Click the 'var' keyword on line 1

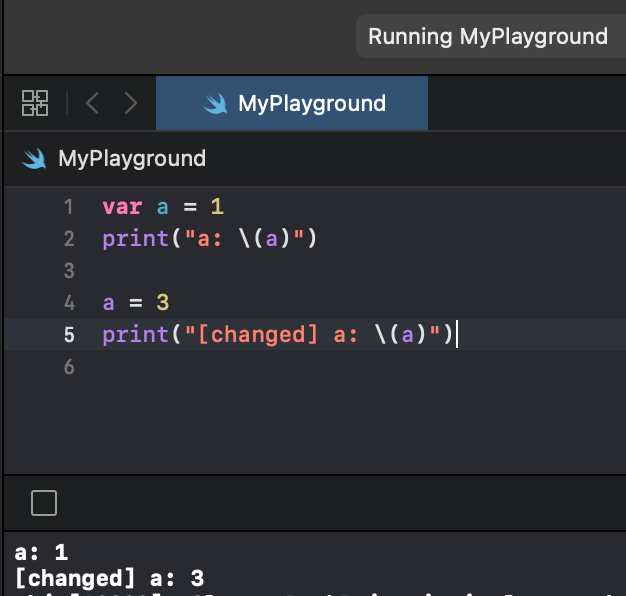(x=122, y=207)
